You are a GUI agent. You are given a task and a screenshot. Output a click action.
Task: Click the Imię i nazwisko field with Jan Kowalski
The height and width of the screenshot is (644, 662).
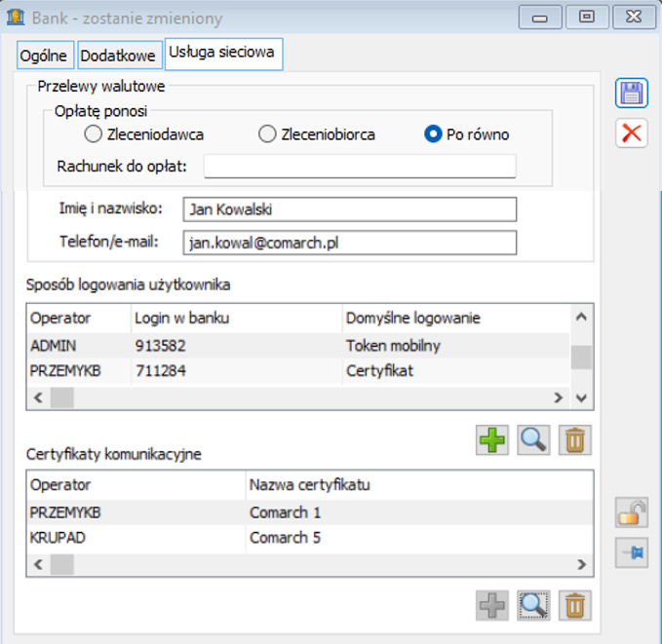[350, 209]
